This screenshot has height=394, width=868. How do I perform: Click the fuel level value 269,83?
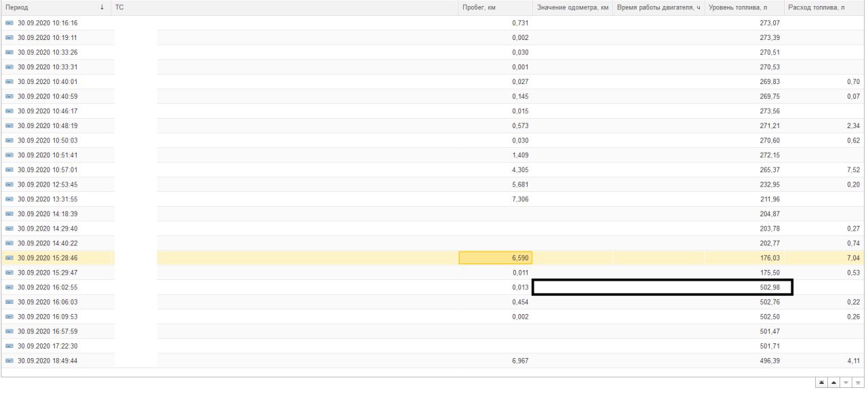tap(770, 81)
